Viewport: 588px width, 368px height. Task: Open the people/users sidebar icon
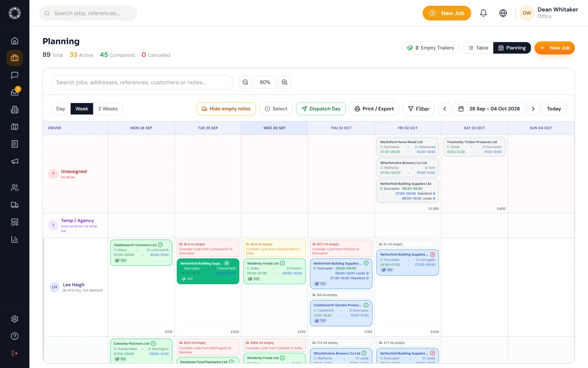click(15, 188)
